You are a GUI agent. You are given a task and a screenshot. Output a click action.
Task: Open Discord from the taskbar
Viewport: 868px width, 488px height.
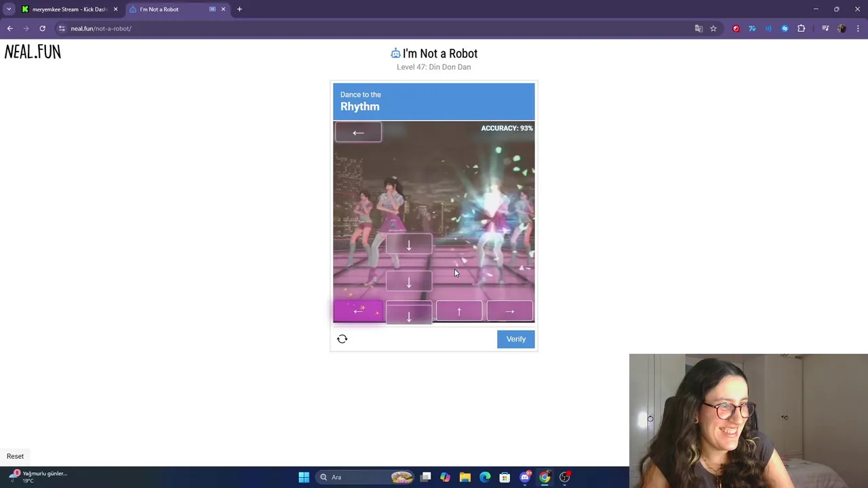(x=525, y=477)
